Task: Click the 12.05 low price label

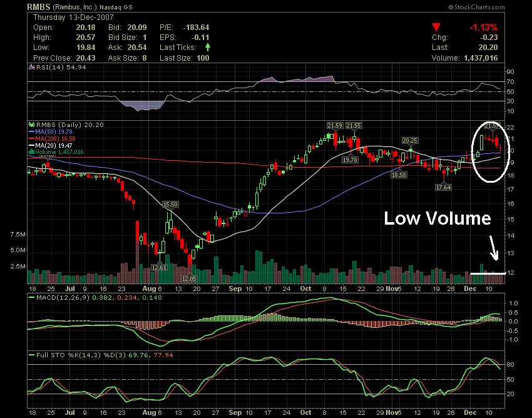Action: pos(189,278)
